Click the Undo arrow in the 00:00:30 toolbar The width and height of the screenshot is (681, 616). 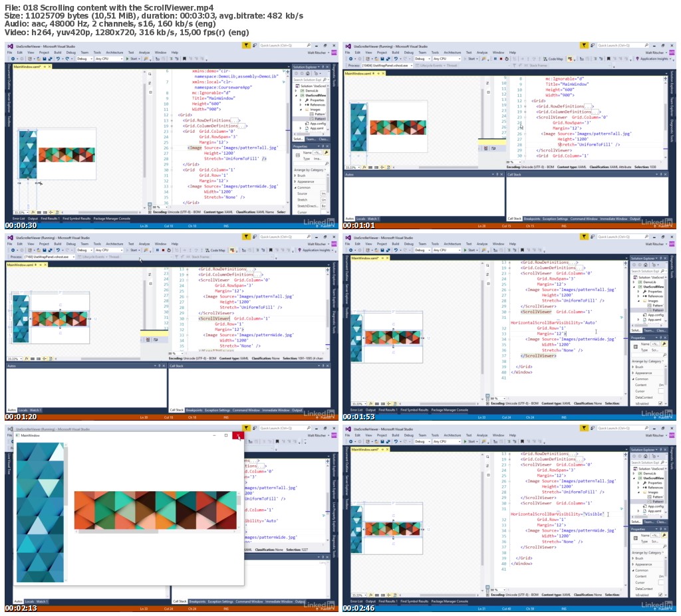(58, 58)
